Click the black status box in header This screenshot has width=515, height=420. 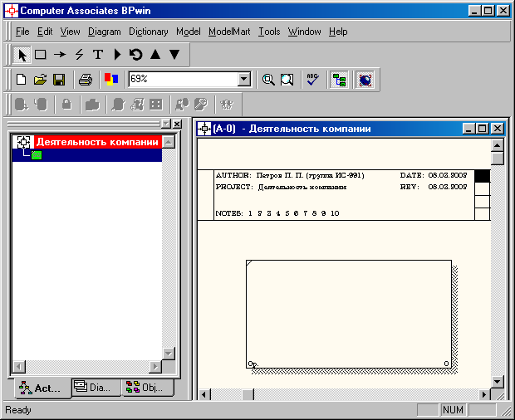coord(482,176)
